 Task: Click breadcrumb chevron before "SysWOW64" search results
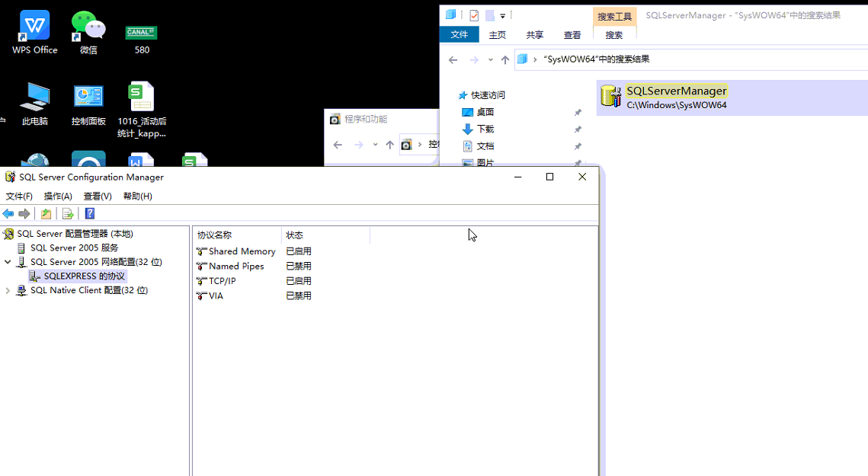click(x=535, y=59)
